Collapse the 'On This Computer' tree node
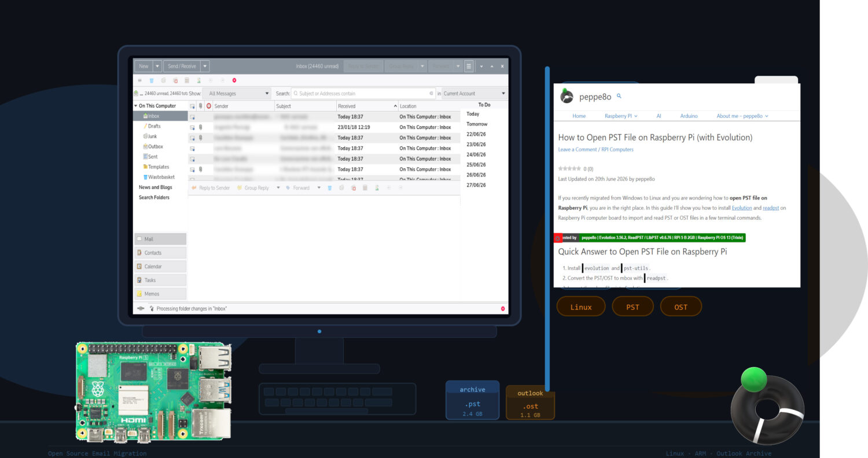Image resolution: width=868 pixels, height=458 pixels. coord(136,106)
